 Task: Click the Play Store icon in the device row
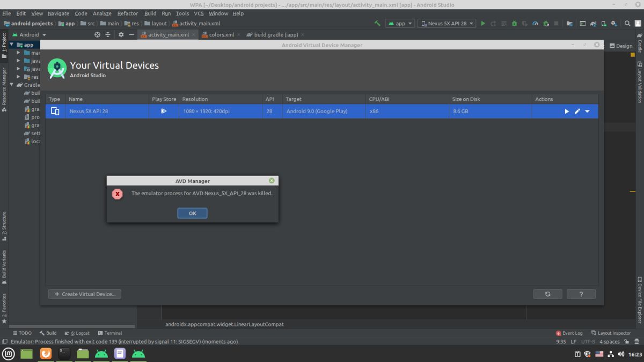[x=164, y=111]
